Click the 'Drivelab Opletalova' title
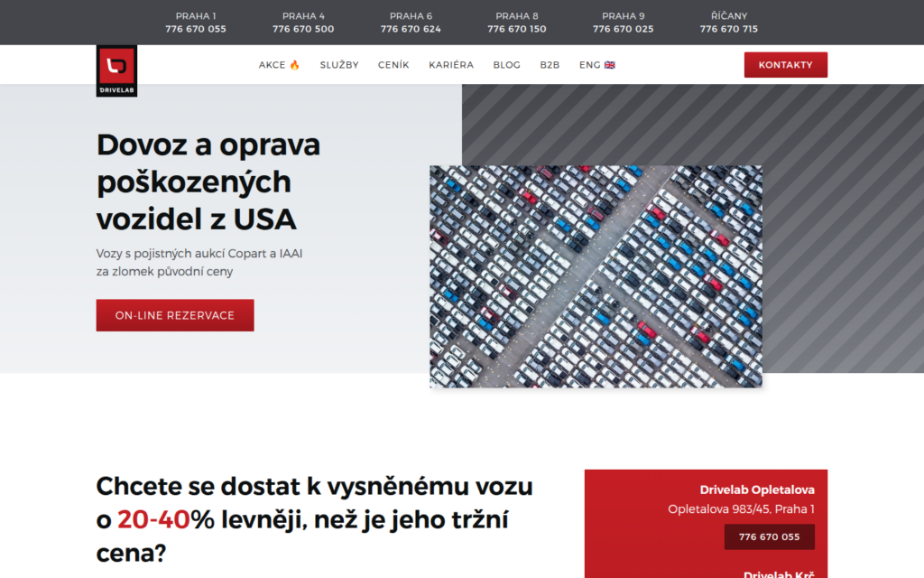 (x=757, y=489)
